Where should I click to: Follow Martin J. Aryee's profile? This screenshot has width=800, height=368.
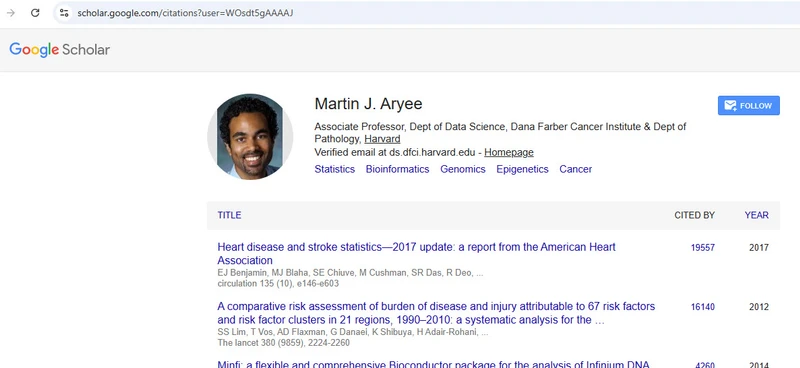(748, 106)
